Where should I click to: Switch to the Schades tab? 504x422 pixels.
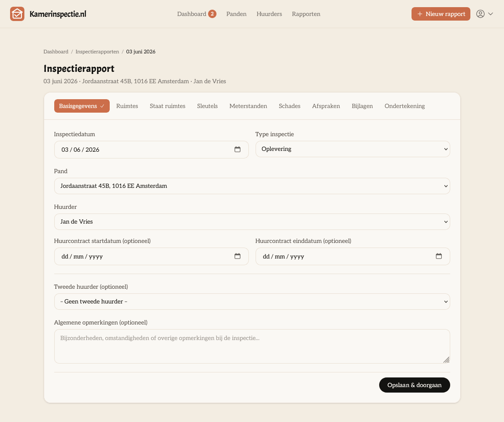(290, 106)
